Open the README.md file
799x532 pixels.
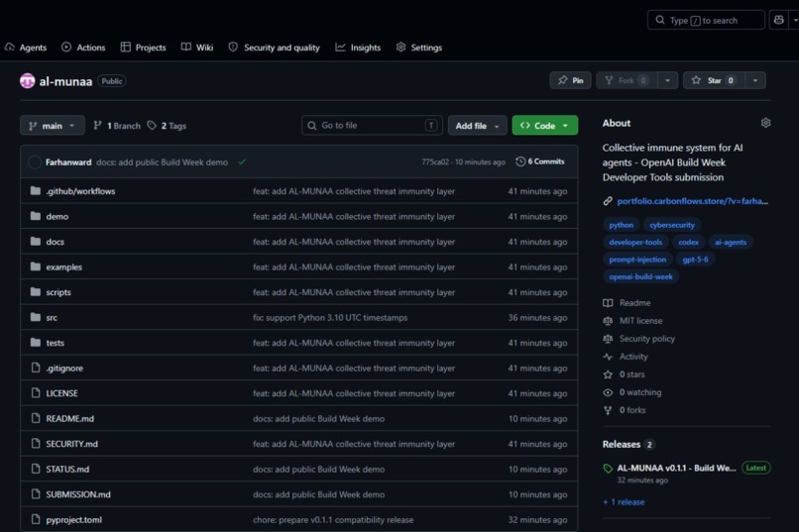click(69, 418)
